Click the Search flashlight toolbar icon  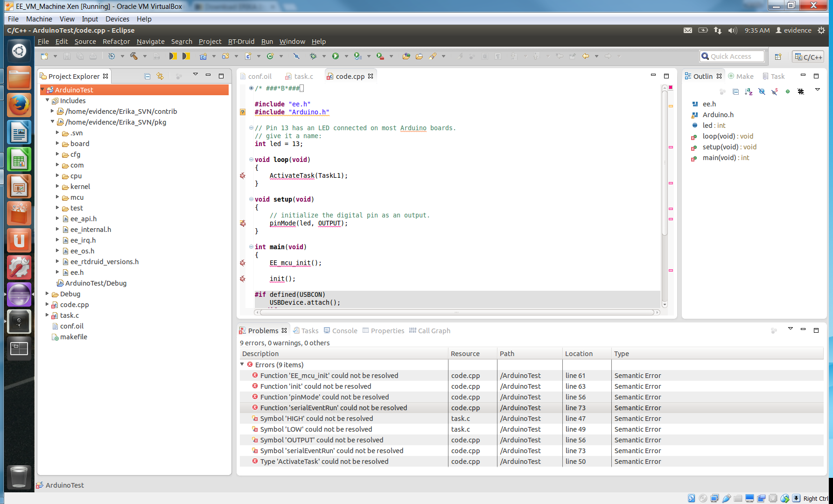(433, 56)
